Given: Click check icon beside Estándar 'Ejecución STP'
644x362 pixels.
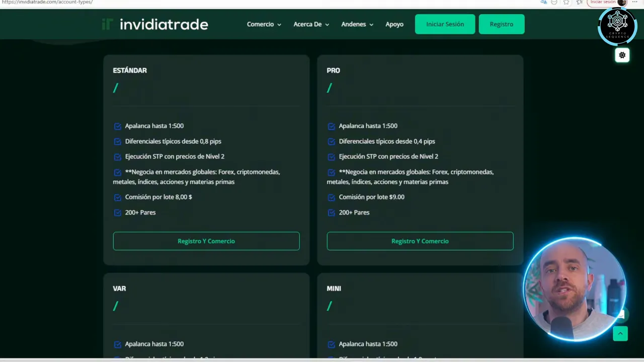Looking at the screenshot, I should click(118, 157).
